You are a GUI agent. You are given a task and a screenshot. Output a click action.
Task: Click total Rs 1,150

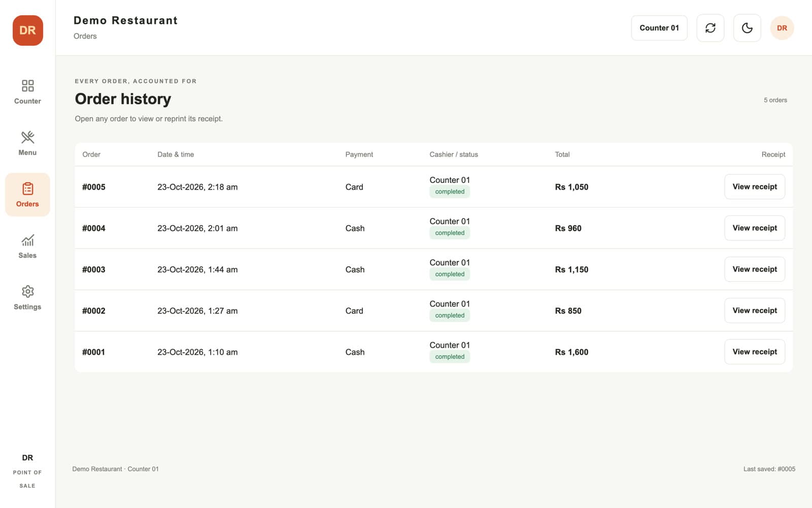571,270
